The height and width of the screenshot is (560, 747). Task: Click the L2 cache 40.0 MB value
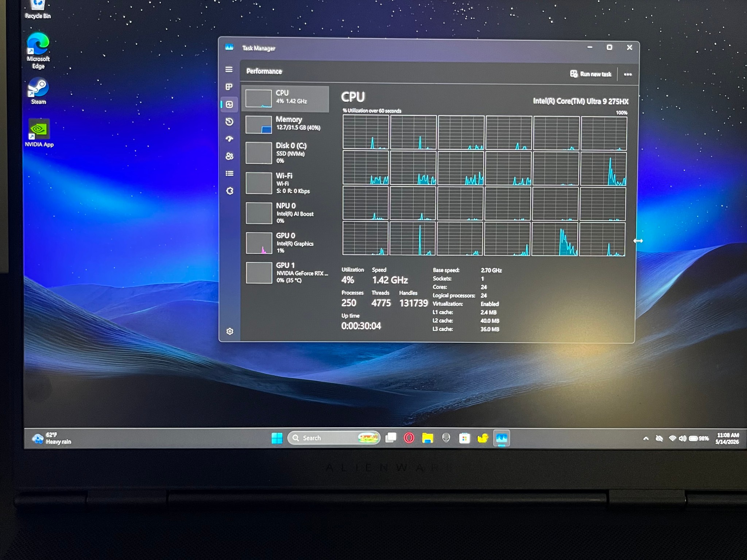pos(489,321)
